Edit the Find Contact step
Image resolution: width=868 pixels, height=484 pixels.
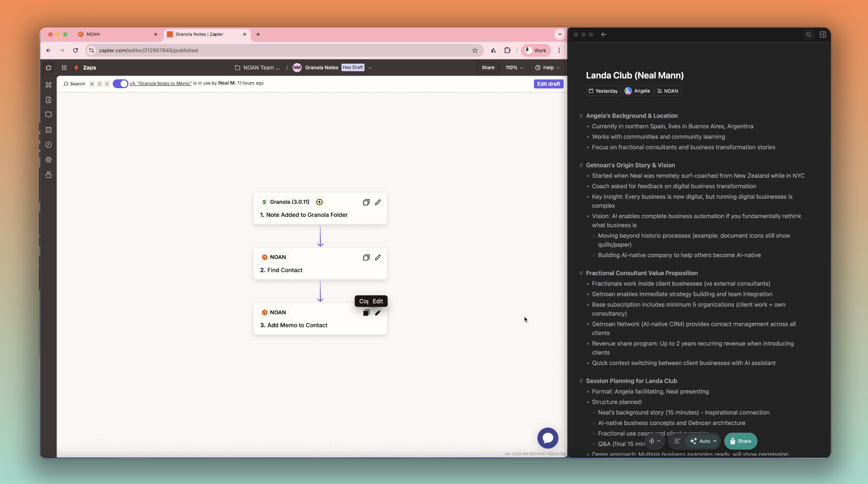[x=378, y=258]
